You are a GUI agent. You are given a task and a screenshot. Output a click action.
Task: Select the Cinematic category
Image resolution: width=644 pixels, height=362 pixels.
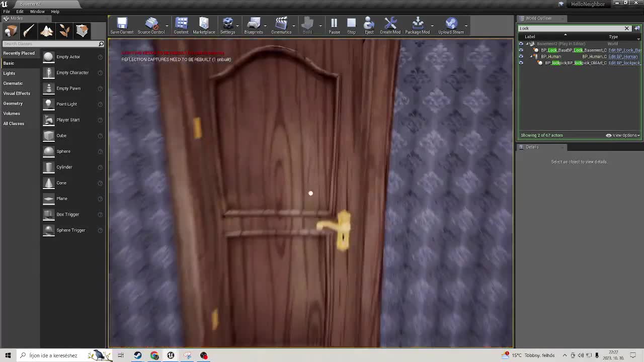pos(13,83)
